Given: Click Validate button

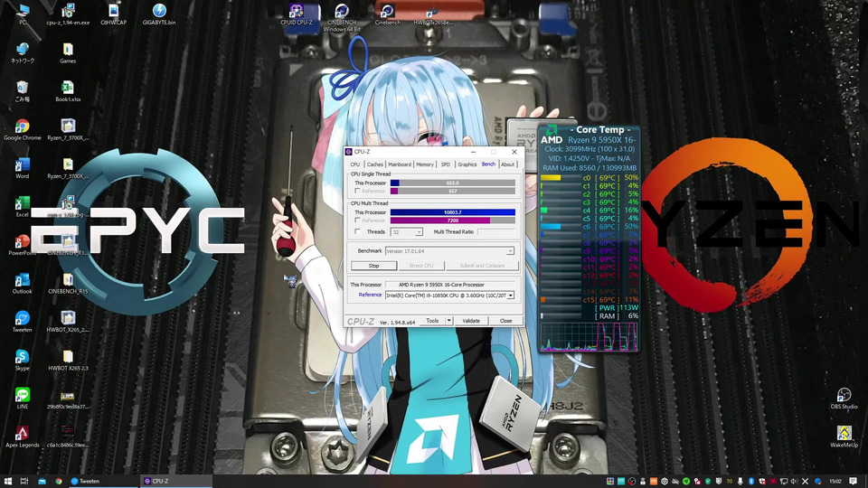Looking at the screenshot, I should tap(471, 321).
